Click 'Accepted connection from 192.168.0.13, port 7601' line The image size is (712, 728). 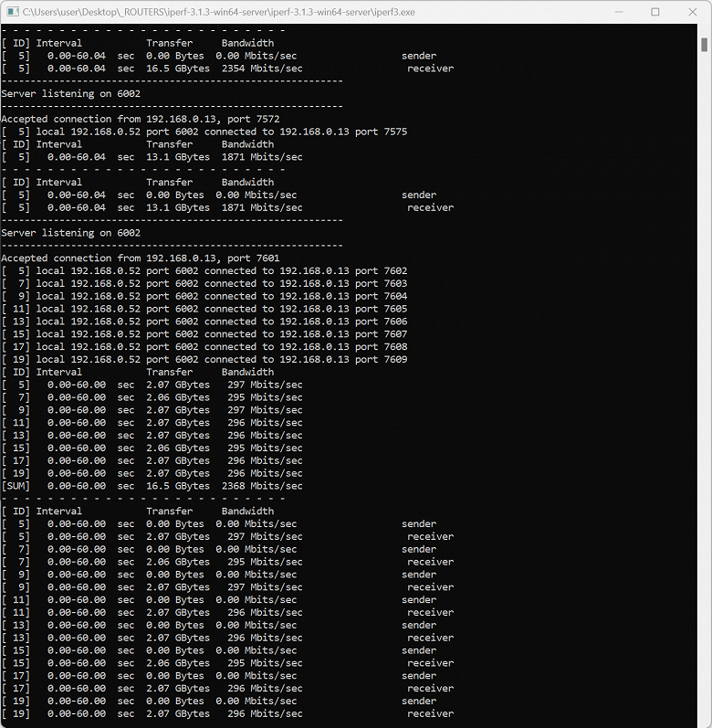[x=141, y=258]
